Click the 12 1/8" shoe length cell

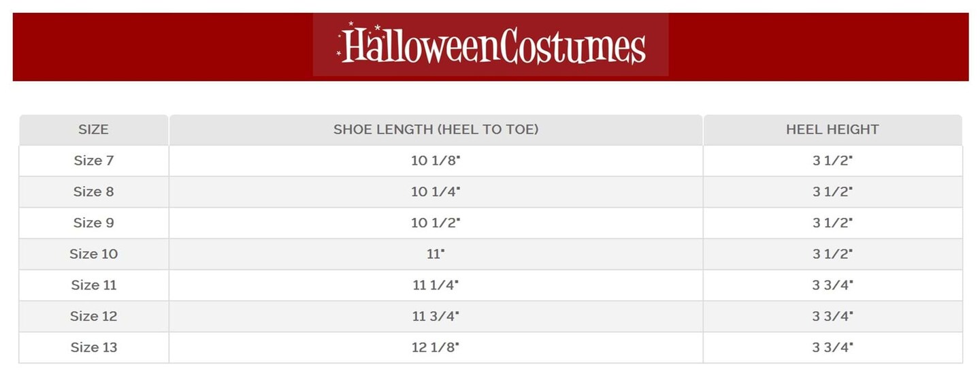pos(436,347)
